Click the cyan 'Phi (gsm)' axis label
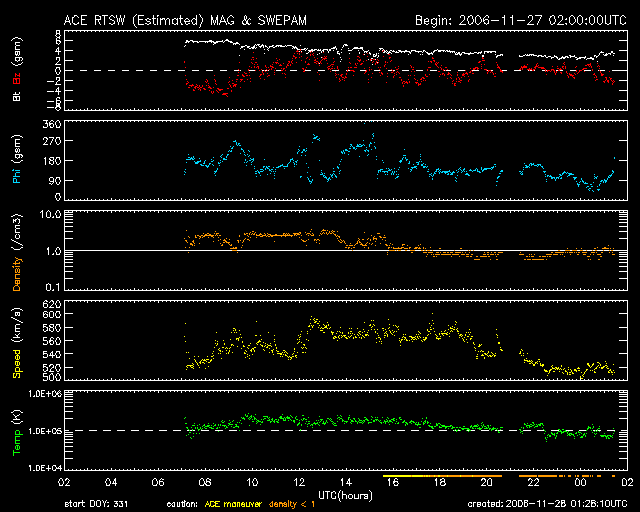The image size is (640, 512). pyautogui.click(x=17, y=159)
